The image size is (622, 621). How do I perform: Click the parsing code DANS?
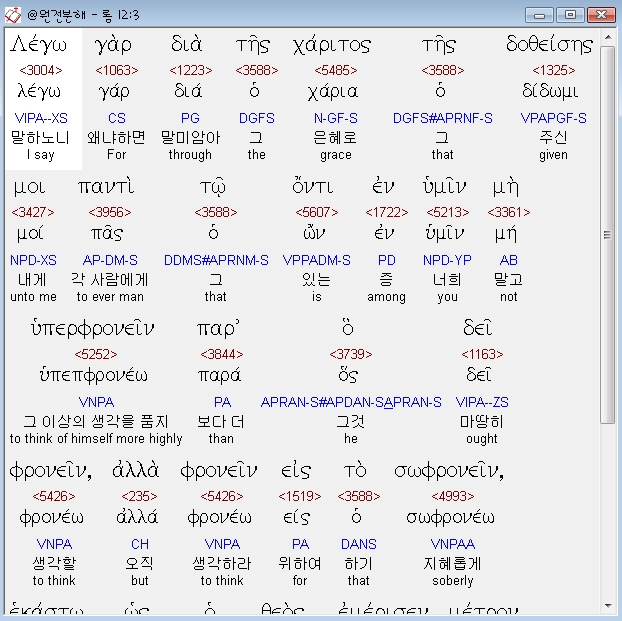click(359, 544)
